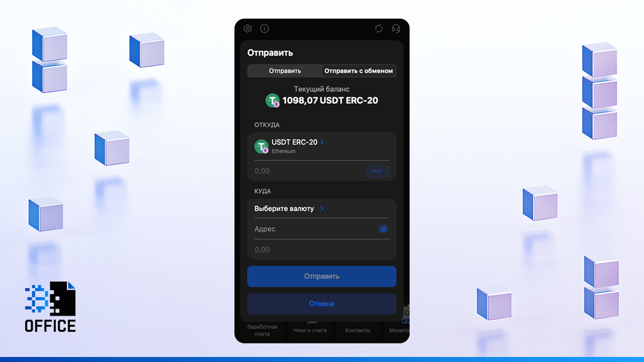The width and height of the screenshot is (644, 362).
Task: Click the blue chevron next to USDT ERC-20
Action: [x=322, y=142]
